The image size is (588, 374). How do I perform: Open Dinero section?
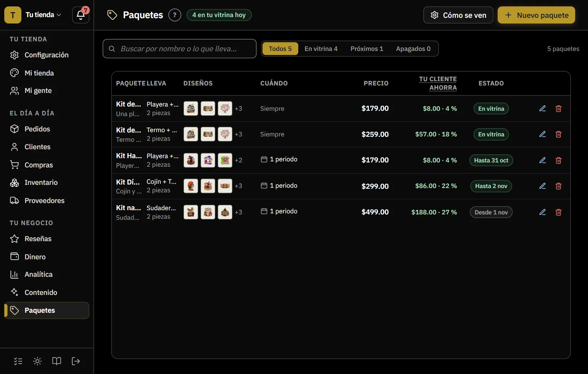(x=47, y=257)
